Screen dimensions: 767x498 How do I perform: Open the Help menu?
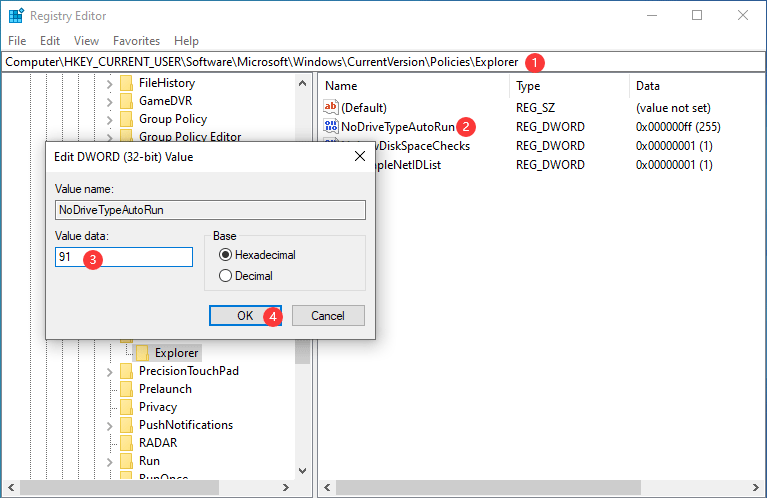[x=186, y=41]
